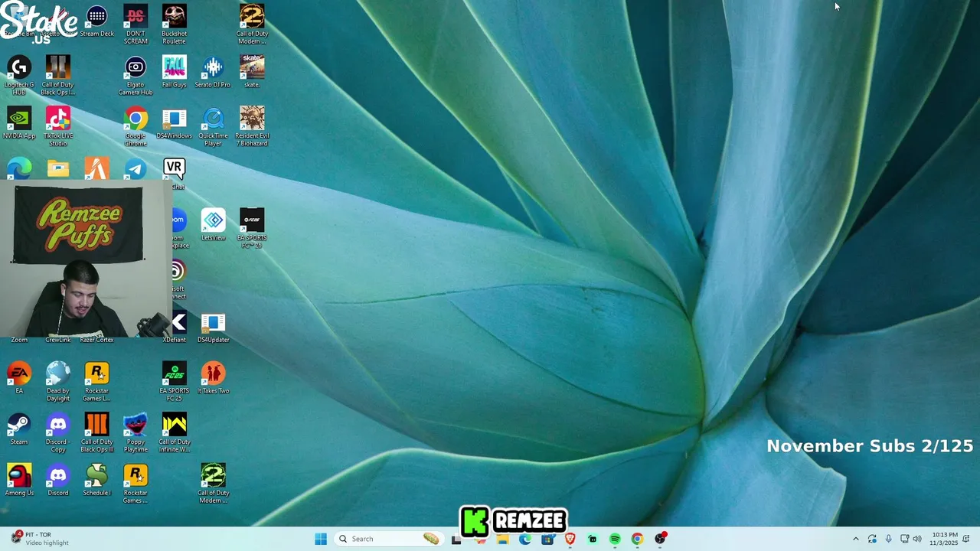Launch Resident Evil 7 Biohazard shortcut
Image resolution: width=980 pixels, height=551 pixels.
click(x=252, y=127)
